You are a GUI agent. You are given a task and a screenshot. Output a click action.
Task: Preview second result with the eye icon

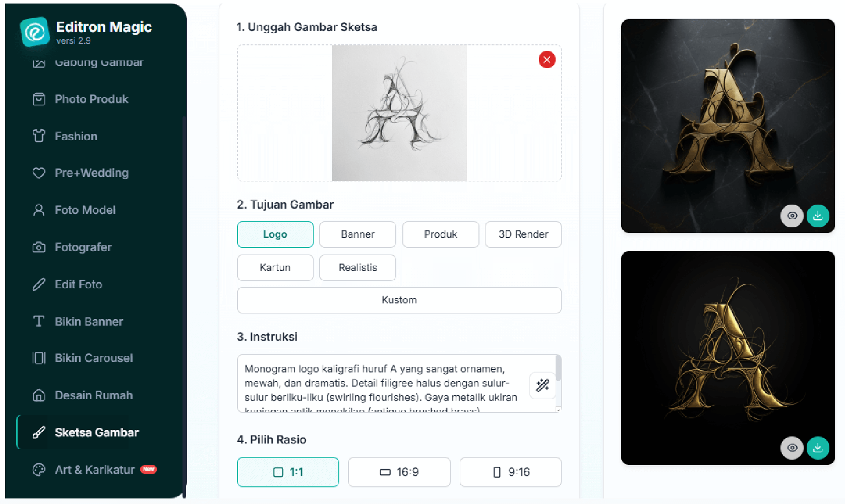792,448
